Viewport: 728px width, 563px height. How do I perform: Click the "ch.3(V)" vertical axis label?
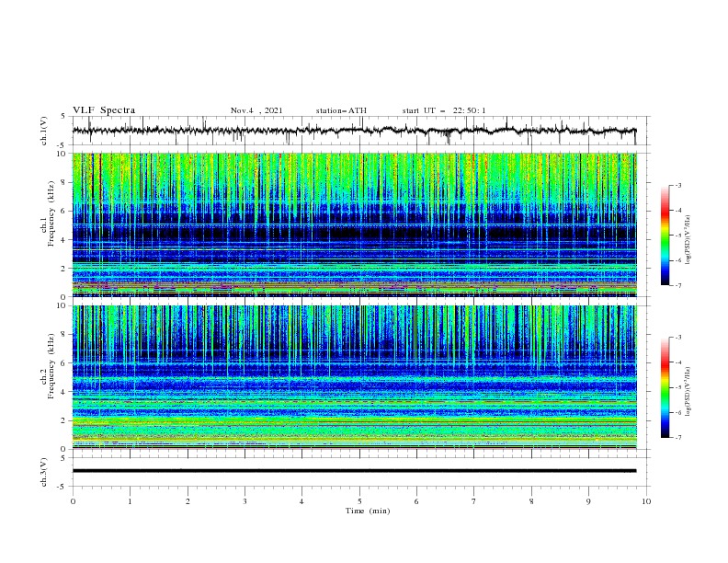tap(44, 472)
